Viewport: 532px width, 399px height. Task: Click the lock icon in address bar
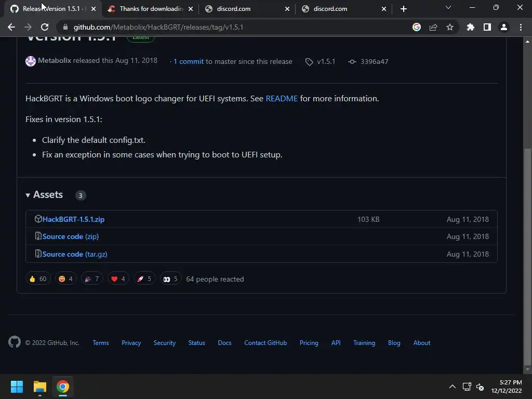tap(65, 27)
